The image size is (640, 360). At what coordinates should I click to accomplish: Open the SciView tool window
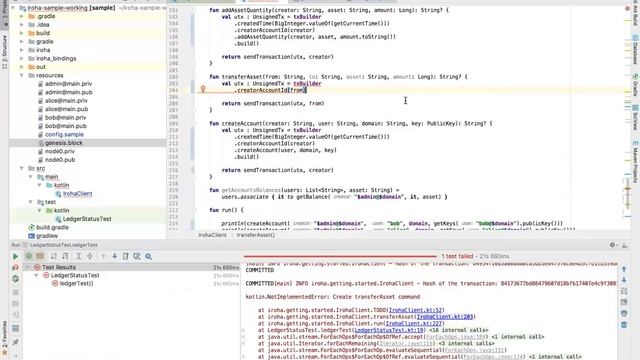click(x=635, y=118)
